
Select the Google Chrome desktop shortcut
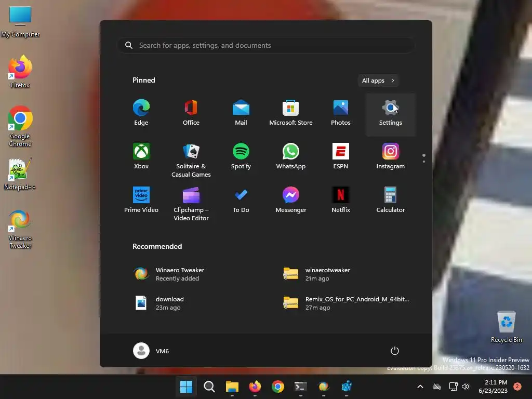(20, 126)
